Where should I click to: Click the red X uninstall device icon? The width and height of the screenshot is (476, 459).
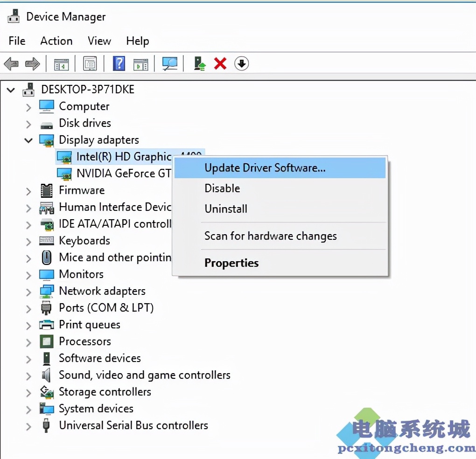[x=220, y=63]
